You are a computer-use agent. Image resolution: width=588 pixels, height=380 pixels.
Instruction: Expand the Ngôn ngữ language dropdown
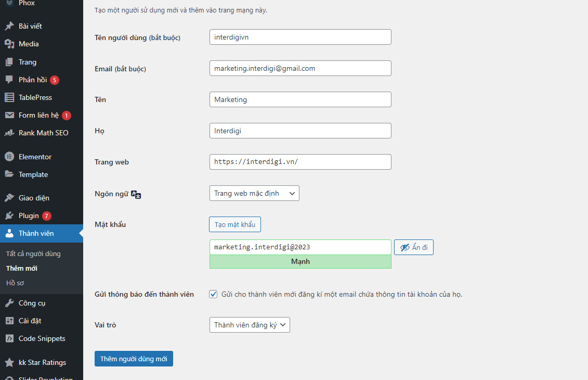(x=254, y=193)
